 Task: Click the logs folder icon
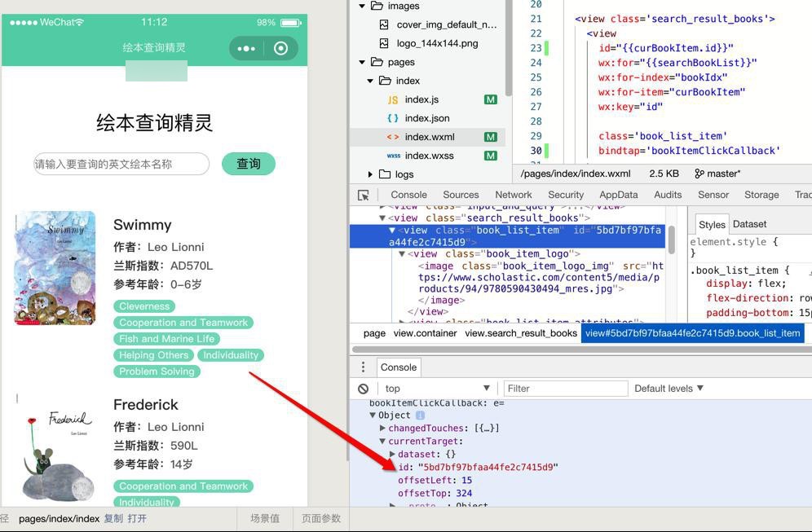click(384, 174)
